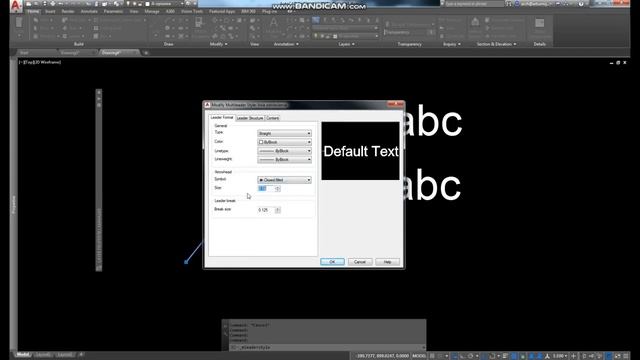The height and width of the screenshot is (360, 640).
Task: Open Layer Properties in the Layers panel
Action: [316, 20]
